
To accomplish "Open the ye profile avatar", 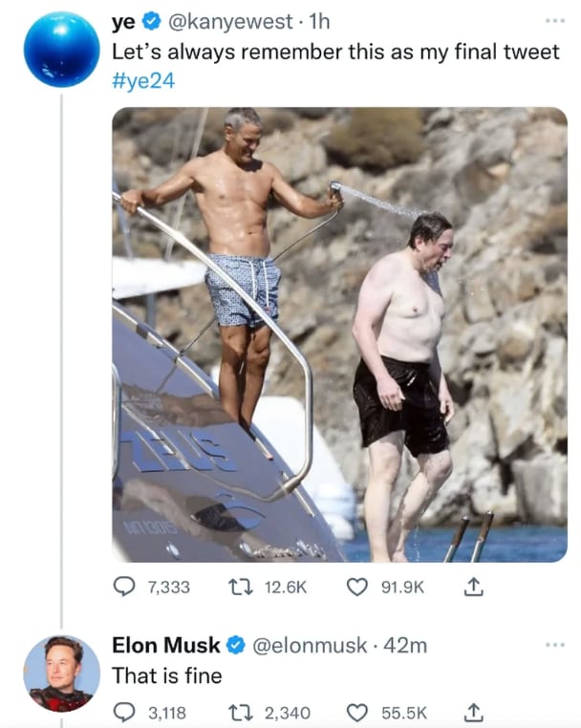I will click(x=61, y=49).
